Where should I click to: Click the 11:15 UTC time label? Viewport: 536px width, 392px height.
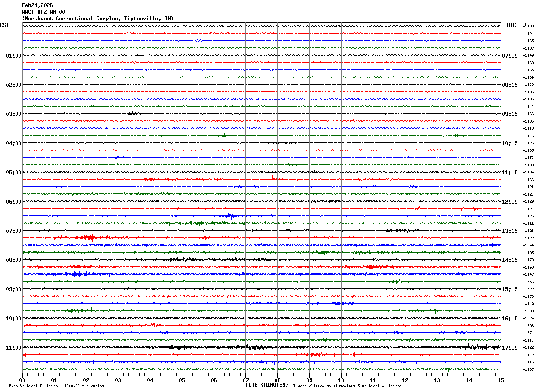point(510,173)
